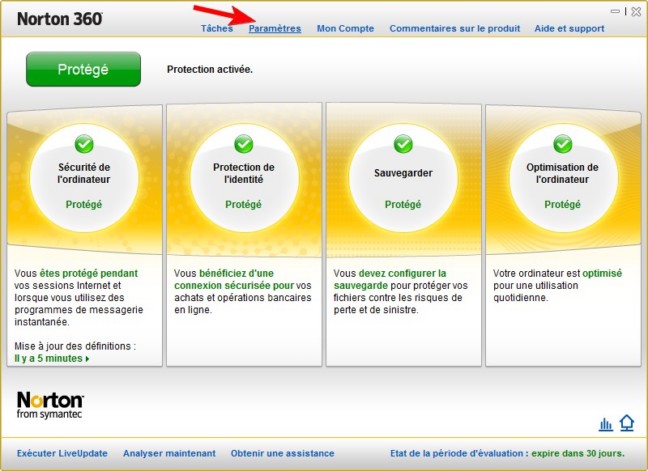Screen dimensions: 648x471
Task: Close the Norton 360 window
Action: pos(636,12)
